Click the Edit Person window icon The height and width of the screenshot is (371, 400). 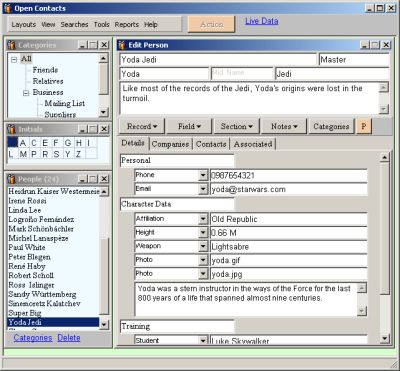(122, 45)
